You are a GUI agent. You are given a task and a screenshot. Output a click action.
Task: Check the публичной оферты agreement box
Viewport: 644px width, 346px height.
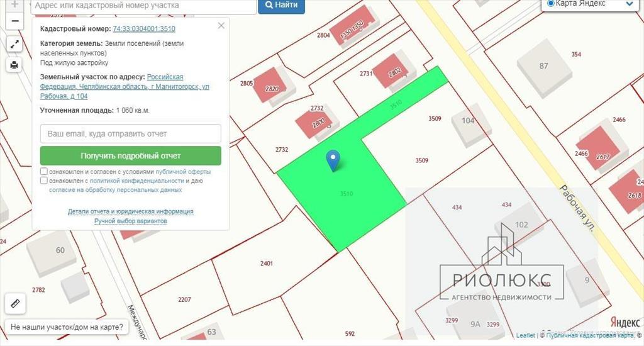coord(44,171)
